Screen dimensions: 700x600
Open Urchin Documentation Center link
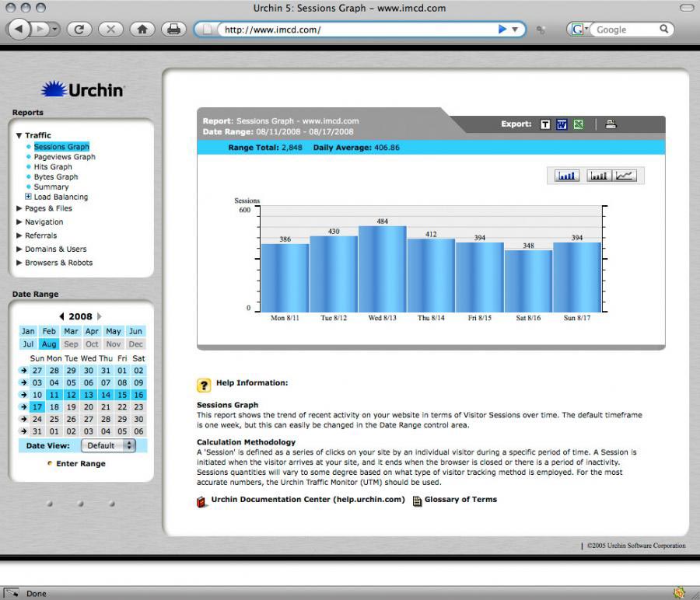pyautogui.click(x=308, y=500)
